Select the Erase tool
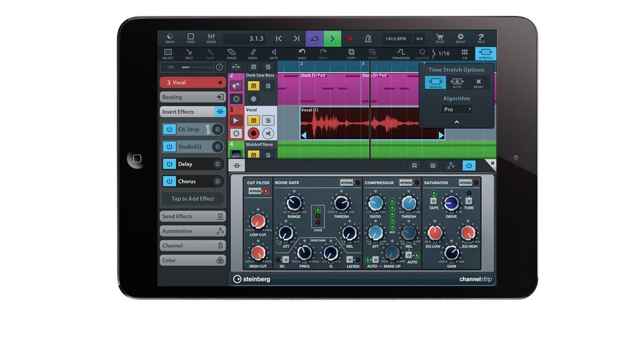This screenshot has height=362, width=644. (x=230, y=53)
